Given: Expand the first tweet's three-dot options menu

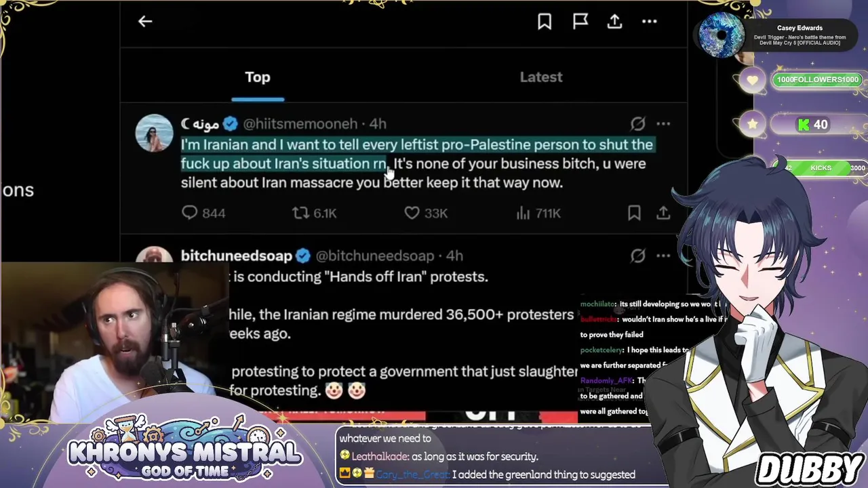Looking at the screenshot, I should [663, 123].
